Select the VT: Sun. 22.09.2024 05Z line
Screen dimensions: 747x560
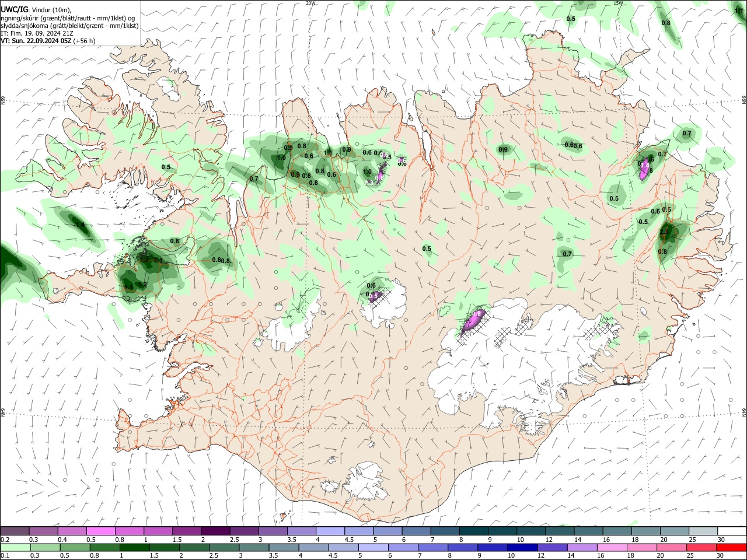click(48, 41)
